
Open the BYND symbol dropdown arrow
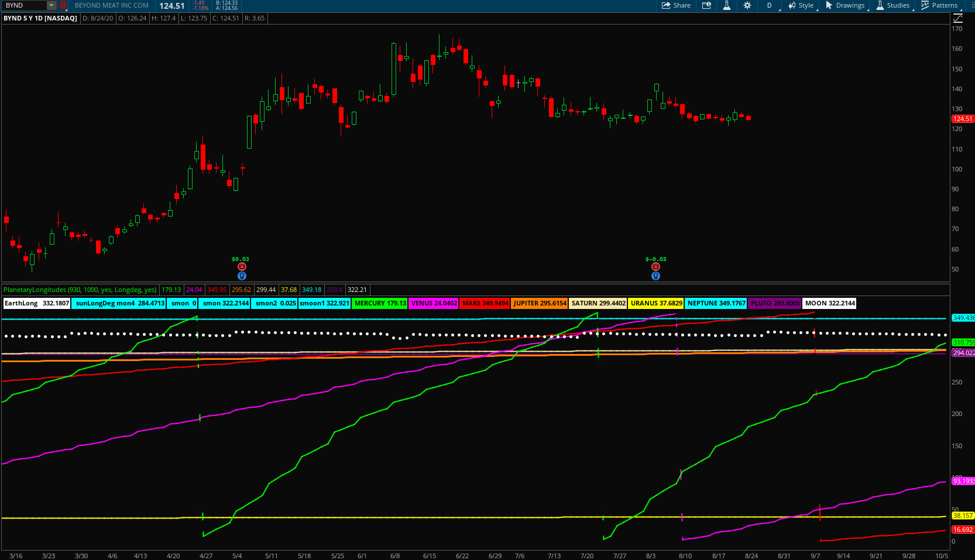51,5
